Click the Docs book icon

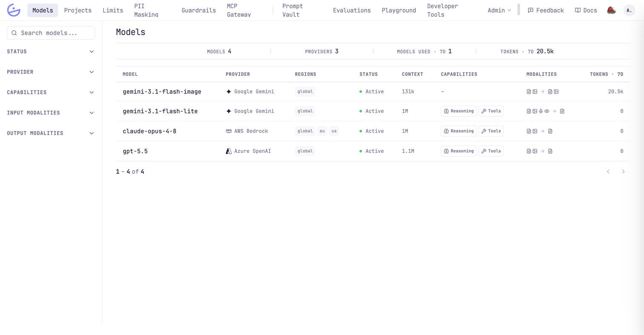point(578,10)
